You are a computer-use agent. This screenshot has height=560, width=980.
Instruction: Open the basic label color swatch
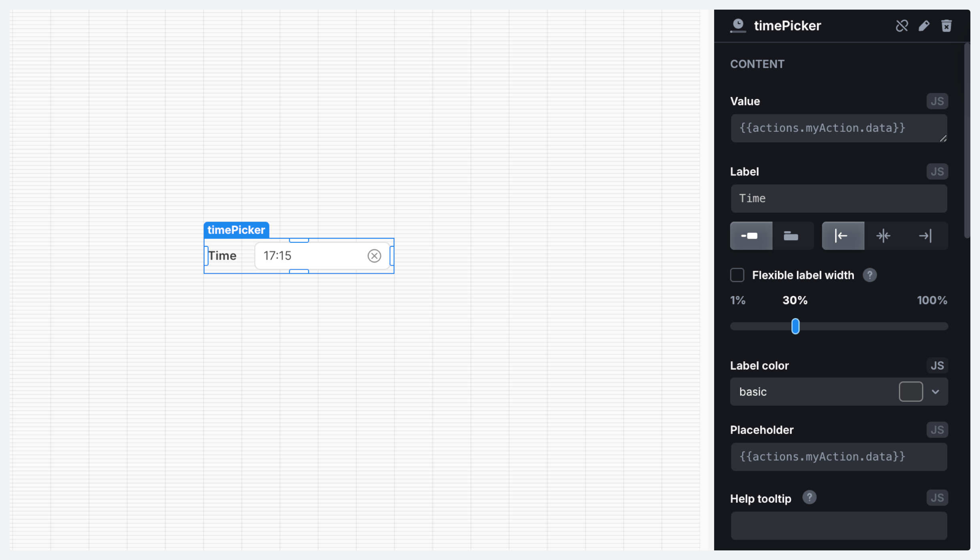tap(911, 392)
